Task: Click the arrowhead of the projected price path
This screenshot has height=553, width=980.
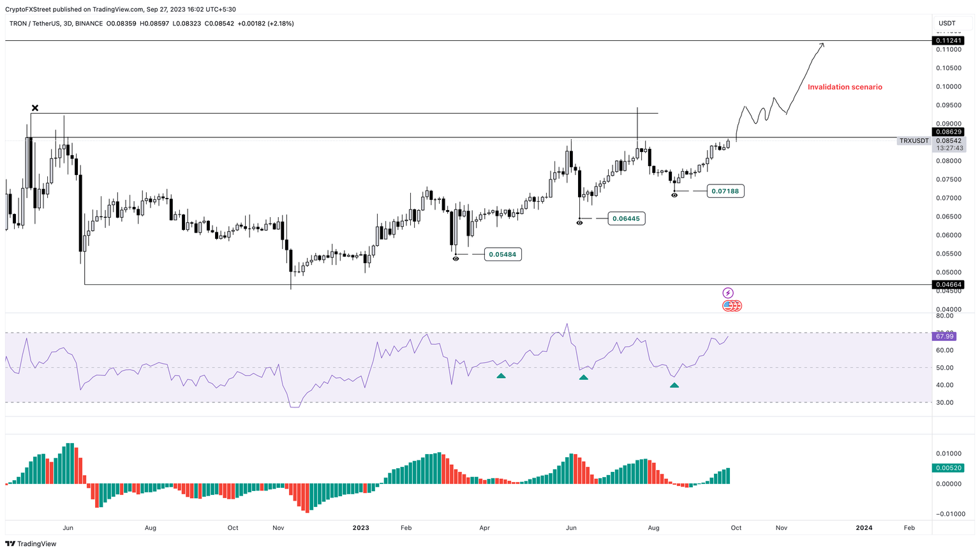Action: point(822,44)
